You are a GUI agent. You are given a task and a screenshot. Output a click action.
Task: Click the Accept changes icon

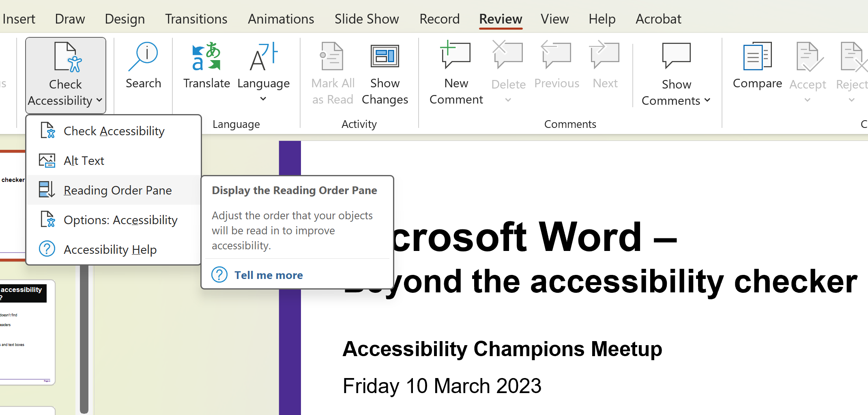pos(809,56)
